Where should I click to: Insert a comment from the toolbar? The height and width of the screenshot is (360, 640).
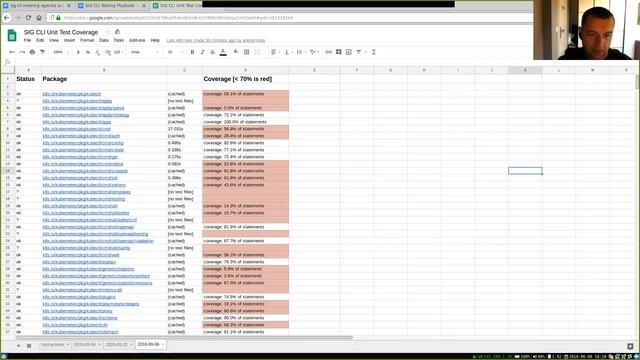[x=339, y=52]
